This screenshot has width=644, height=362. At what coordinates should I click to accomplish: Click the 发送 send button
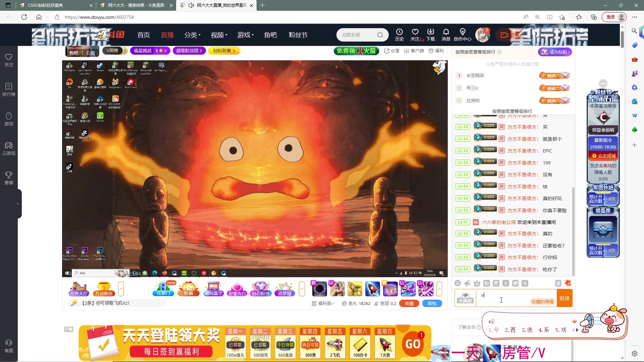tap(565, 298)
